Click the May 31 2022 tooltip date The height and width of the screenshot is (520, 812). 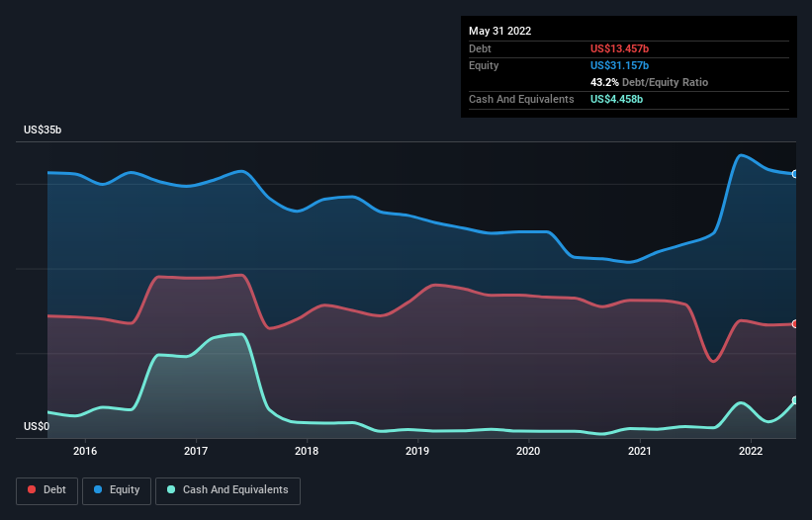(499, 31)
